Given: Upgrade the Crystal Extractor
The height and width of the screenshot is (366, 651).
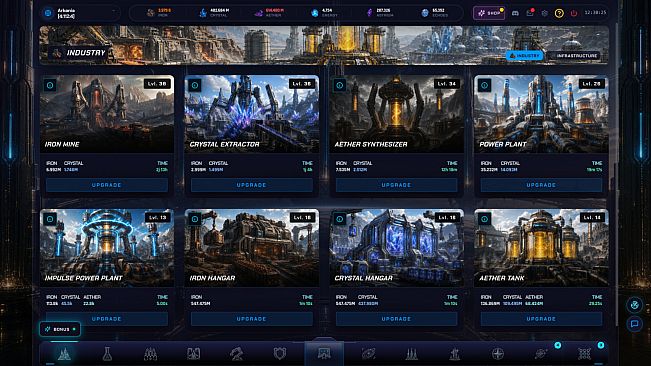Looking at the screenshot, I should (252, 185).
